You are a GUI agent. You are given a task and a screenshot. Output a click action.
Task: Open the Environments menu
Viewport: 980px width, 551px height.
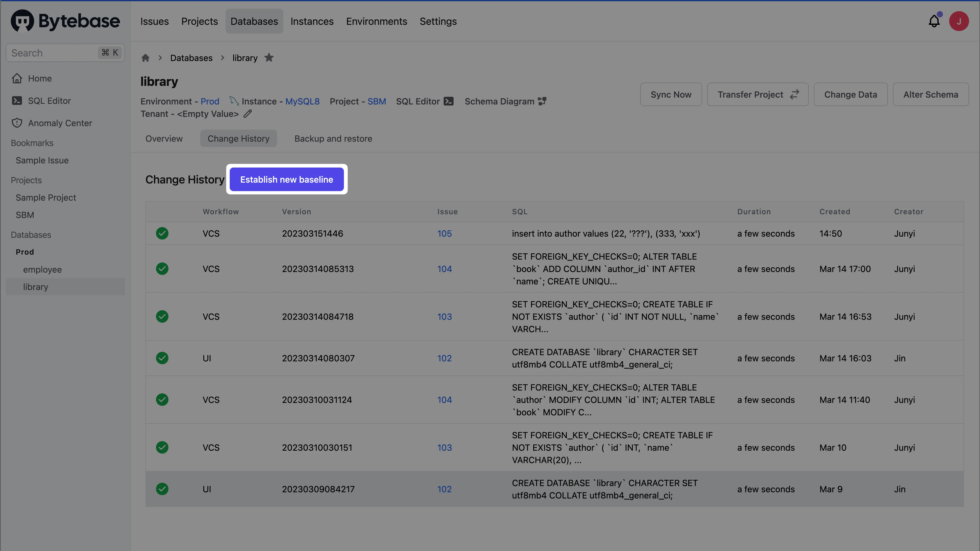pos(377,21)
